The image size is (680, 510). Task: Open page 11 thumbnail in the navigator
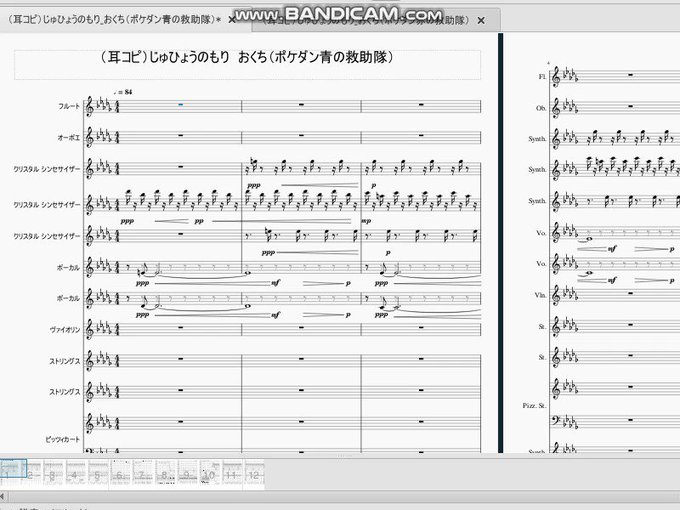click(x=232, y=474)
